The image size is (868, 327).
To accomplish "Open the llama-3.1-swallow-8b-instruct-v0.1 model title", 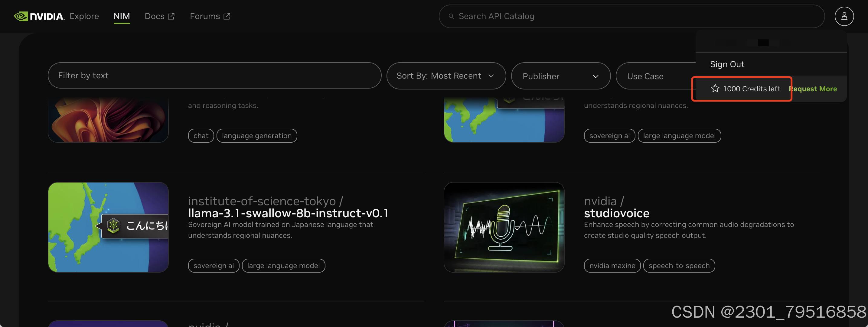I will click(288, 213).
